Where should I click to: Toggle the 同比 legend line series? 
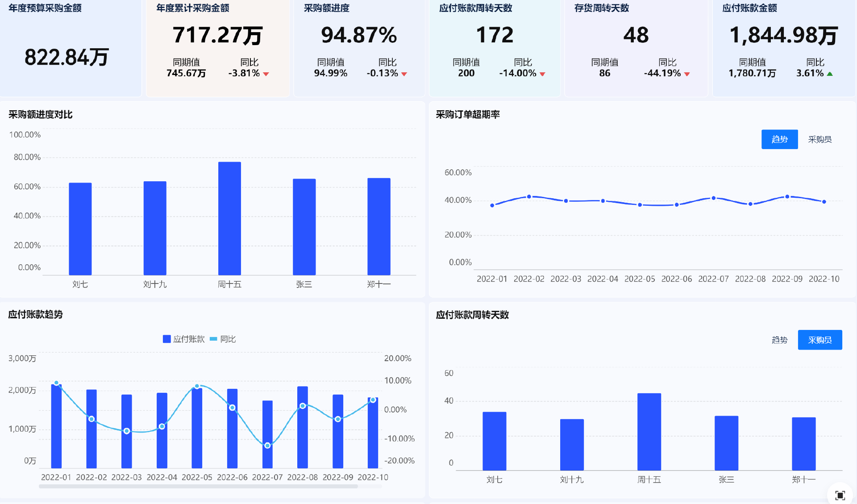click(223, 339)
